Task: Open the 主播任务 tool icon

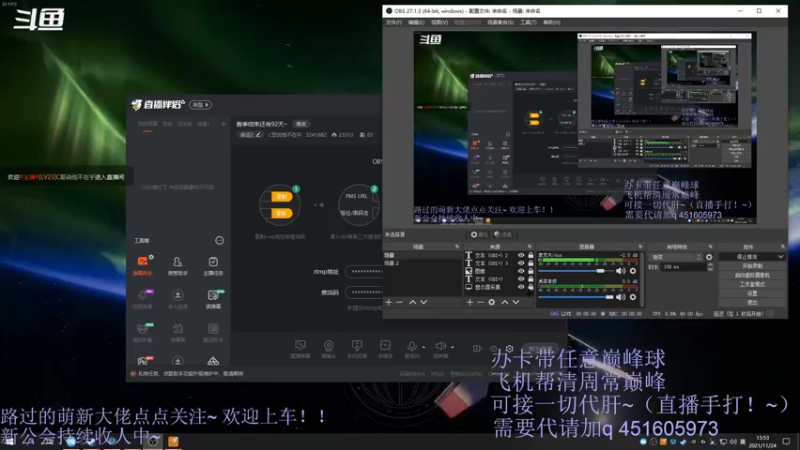Action: point(213,265)
